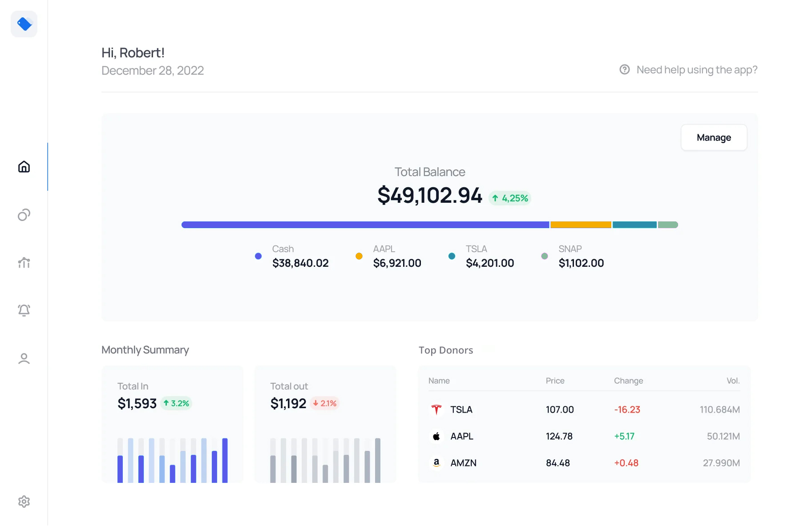Click the Total out 2.1% badge
The width and height of the screenshot is (812, 526).
coord(325,403)
